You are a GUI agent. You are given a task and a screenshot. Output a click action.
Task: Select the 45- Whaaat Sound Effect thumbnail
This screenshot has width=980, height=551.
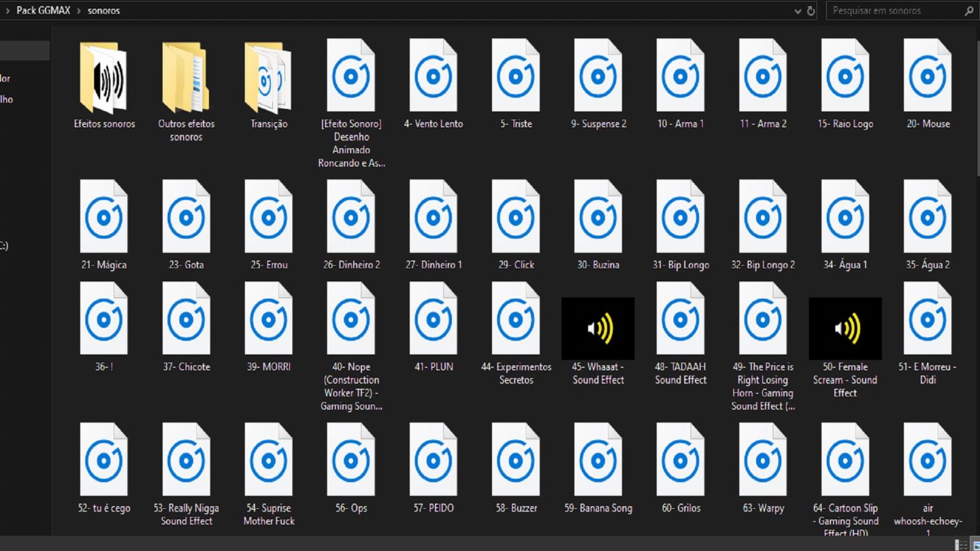(x=598, y=329)
